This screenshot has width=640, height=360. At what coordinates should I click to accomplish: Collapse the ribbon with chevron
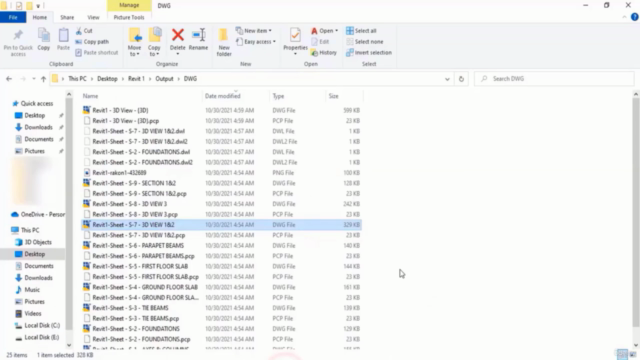tap(624, 17)
